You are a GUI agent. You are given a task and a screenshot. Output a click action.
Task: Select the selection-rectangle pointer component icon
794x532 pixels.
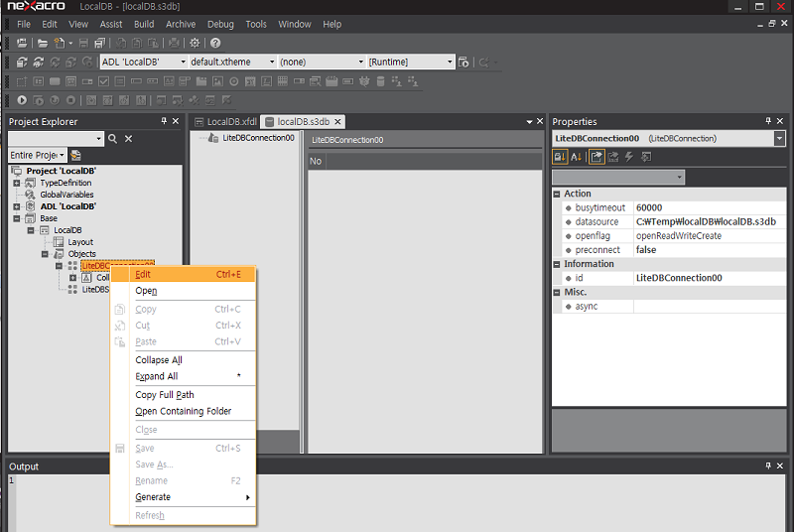click(x=22, y=81)
